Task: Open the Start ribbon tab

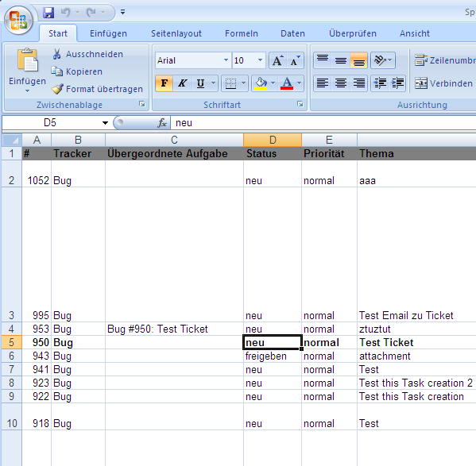Action: (x=58, y=33)
